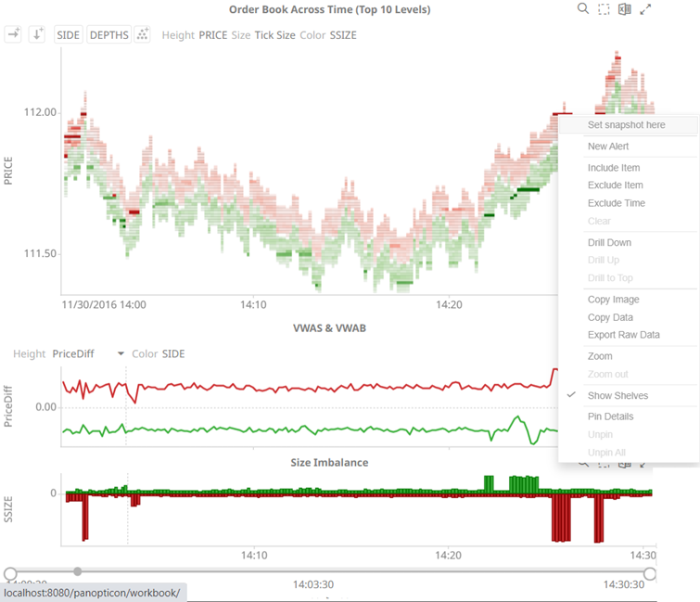Open the SSIZE color variable selector
This screenshot has width=700, height=602.
tap(343, 35)
